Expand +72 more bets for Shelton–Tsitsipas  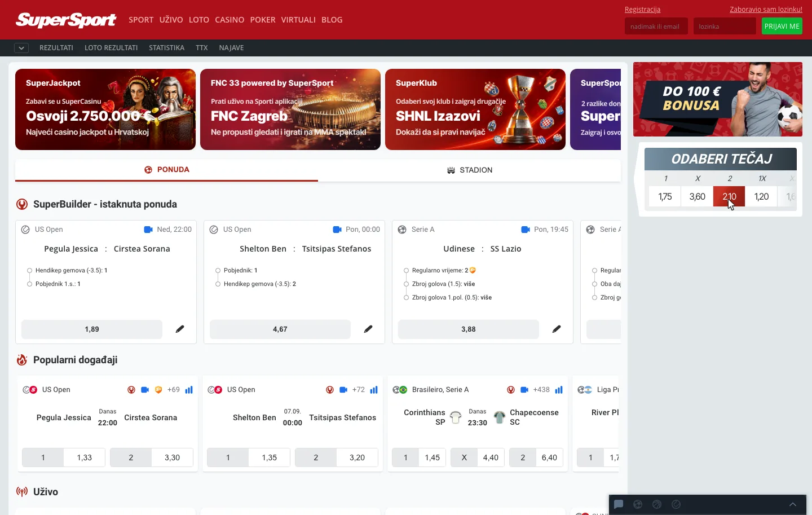pos(359,390)
